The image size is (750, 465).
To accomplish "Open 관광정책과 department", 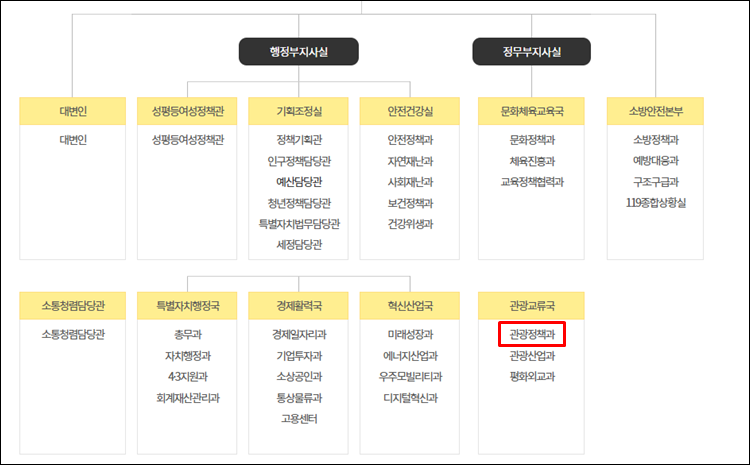I will point(532,334).
